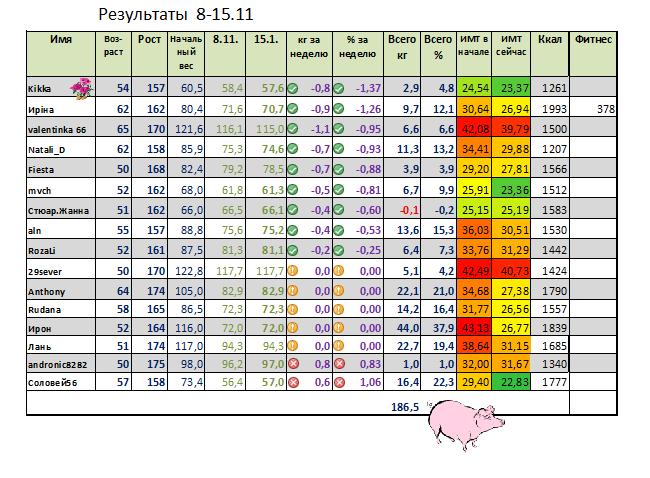
Task: Click the BMI cell '40,73'
Action: [511, 271]
